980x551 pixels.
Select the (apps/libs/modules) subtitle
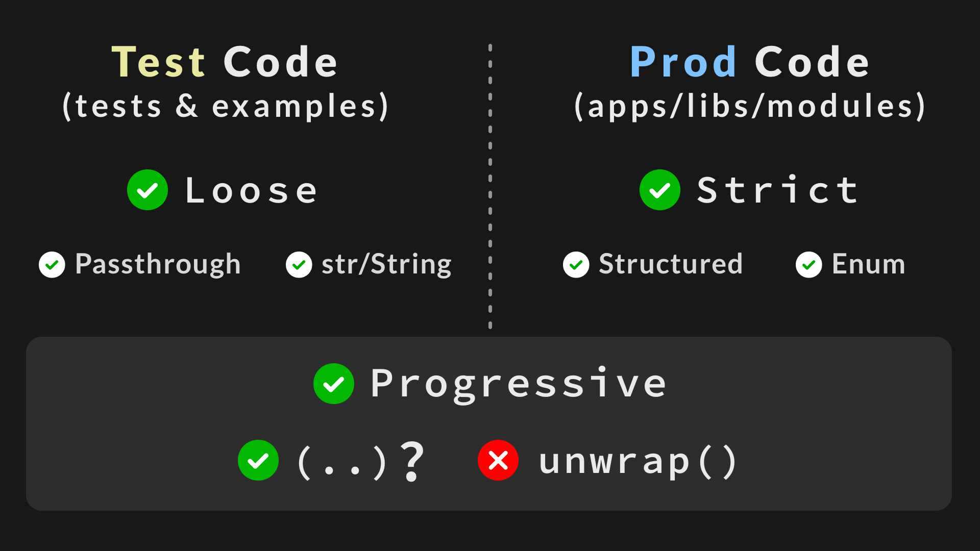(x=749, y=106)
